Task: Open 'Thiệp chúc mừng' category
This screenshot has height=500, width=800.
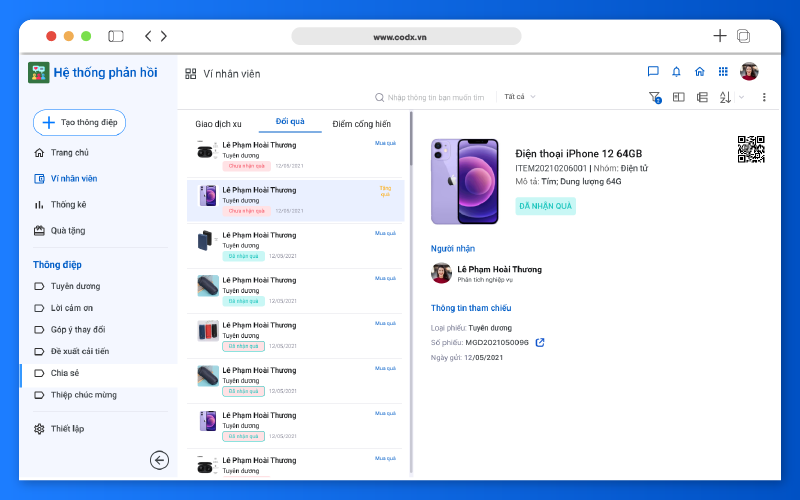Action: [x=83, y=395]
